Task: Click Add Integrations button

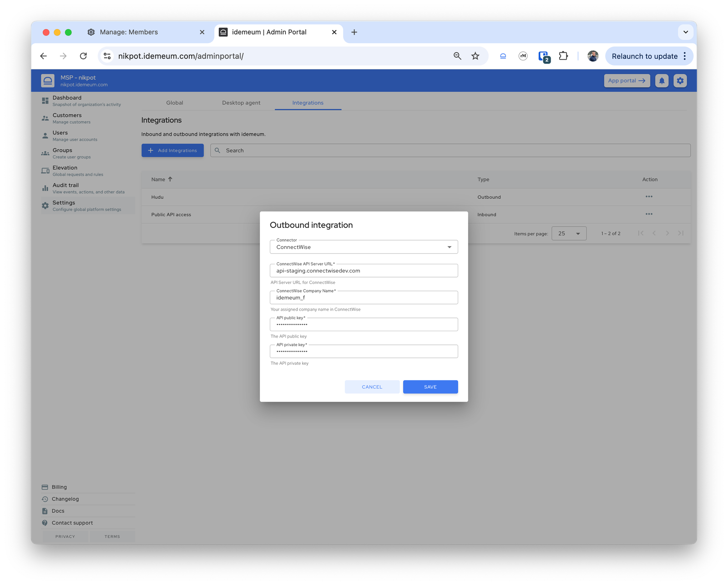Action: [x=172, y=151]
